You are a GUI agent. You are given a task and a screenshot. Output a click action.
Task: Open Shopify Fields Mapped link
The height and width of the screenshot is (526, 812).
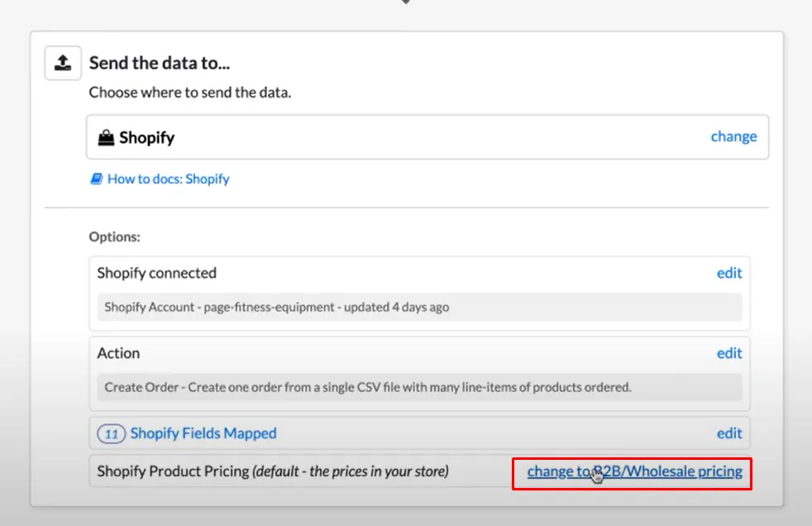(x=203, y=433)
